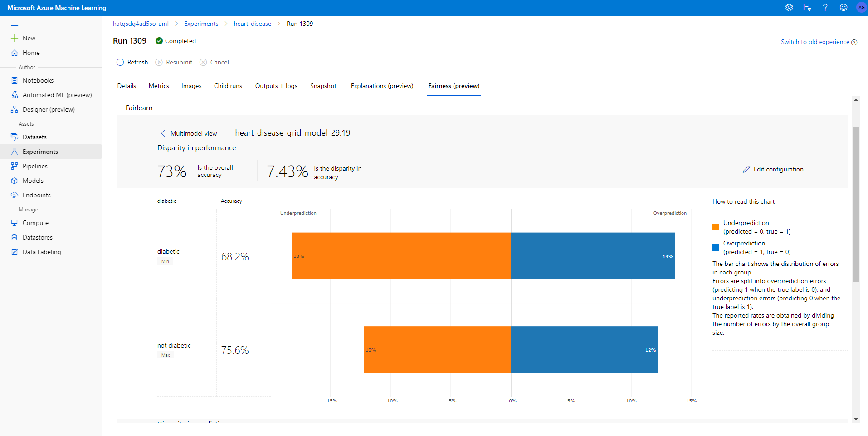Open the help question mark icon
868x436 pixels.
[x=825, y=7]
